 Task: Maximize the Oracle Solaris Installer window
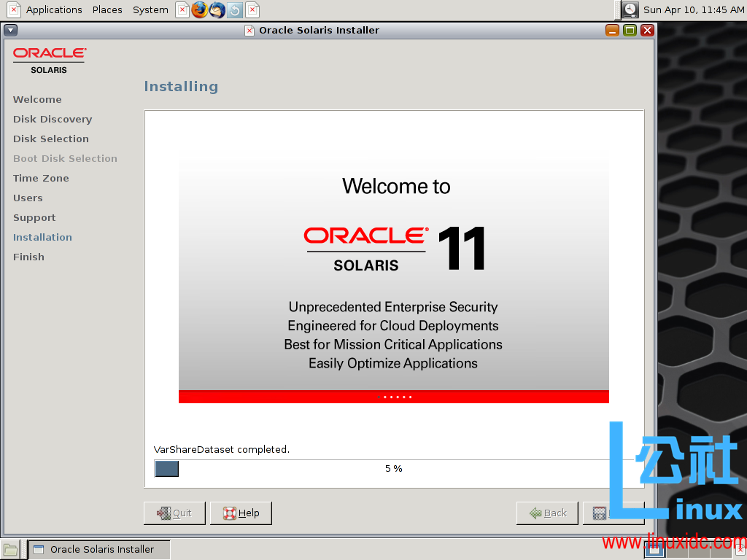pyautogui.click(x=630, y=31)
